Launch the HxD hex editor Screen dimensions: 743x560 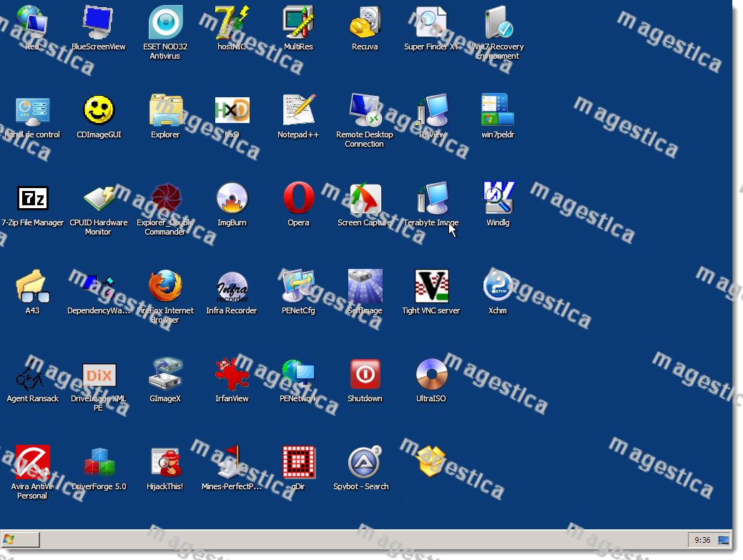(x=232, y=111)
